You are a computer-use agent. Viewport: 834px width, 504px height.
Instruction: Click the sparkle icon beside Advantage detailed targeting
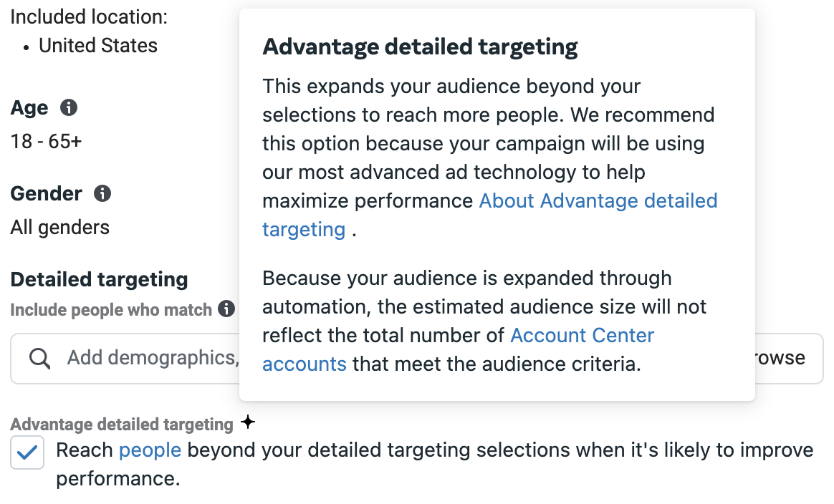[x=247, y=422]
